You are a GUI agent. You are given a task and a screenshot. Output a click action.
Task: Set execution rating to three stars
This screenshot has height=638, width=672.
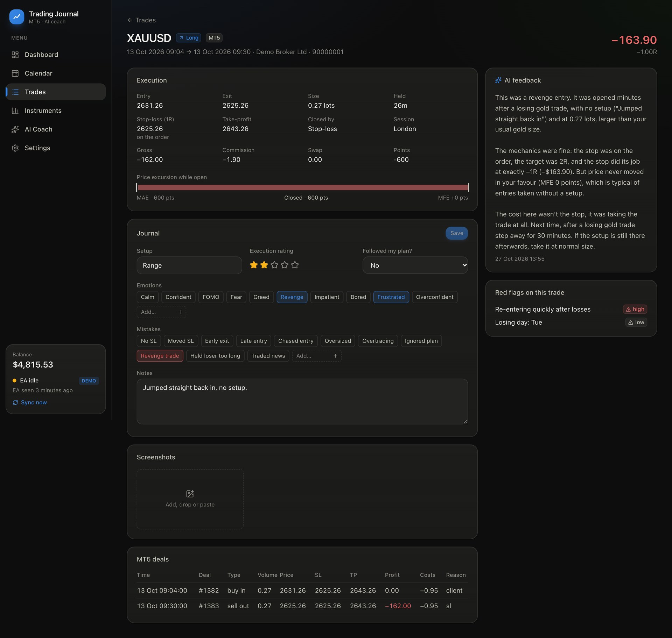point(274,265)
